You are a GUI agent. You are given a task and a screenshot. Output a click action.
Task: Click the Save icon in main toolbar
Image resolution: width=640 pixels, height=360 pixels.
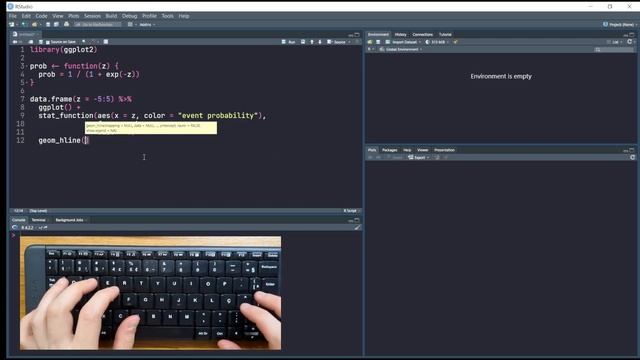[48, 24]
